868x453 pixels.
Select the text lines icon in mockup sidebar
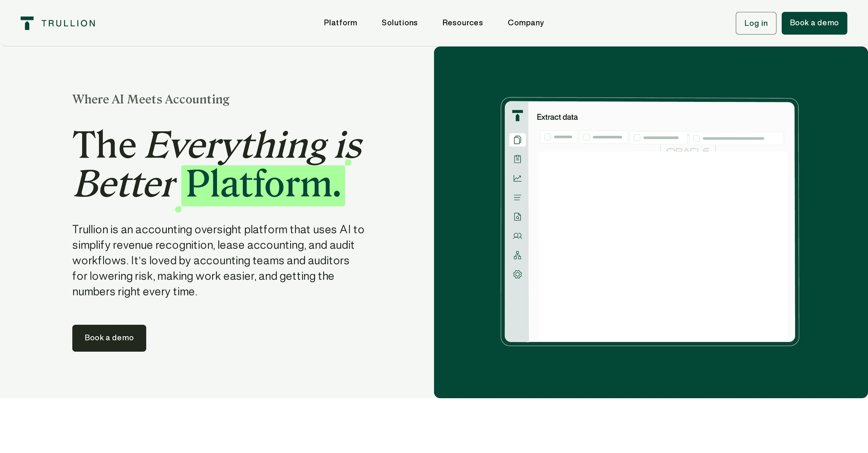[x=518, y=197]
